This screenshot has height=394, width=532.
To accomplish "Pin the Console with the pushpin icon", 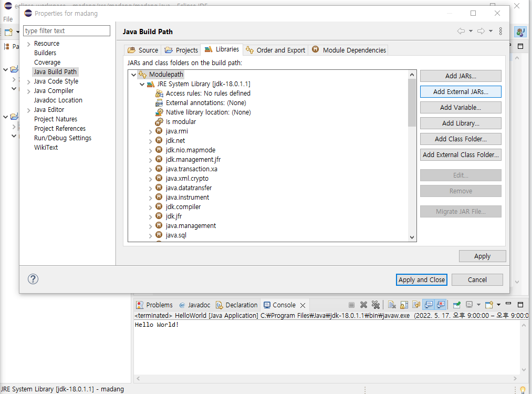I will [457, 305].
